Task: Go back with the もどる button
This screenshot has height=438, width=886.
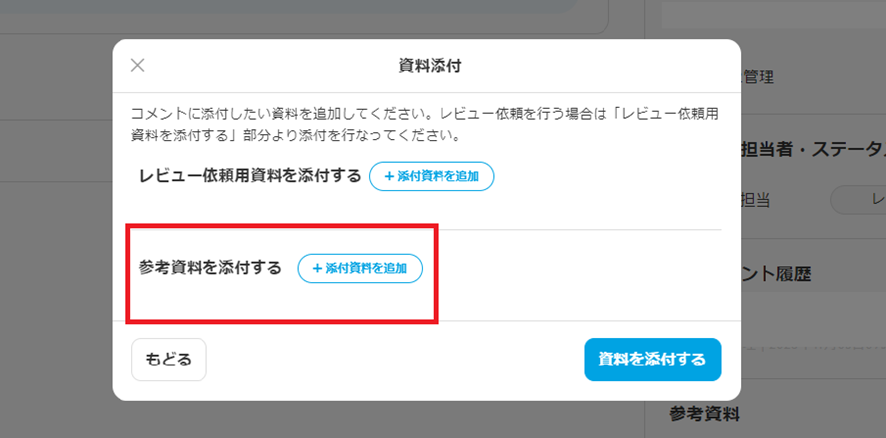Action: 168,359
